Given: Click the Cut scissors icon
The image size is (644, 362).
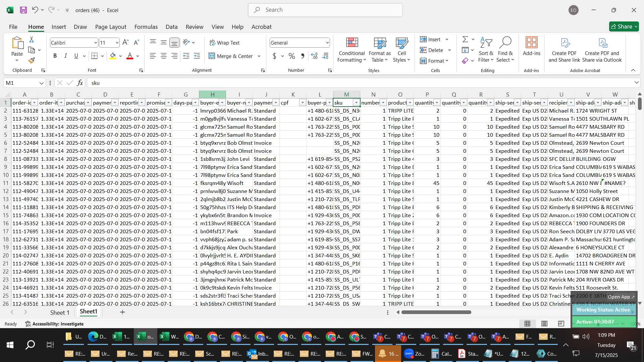Looking at the screenshot, I should coord(32,40).
